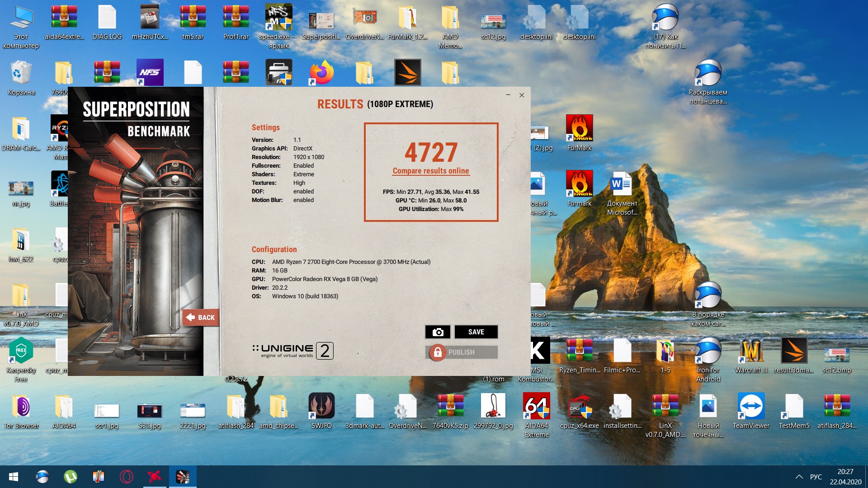Image resolution: width=868 pixels, height=488 pixels.
Task: Open the Compare results online link
Action: [430, 171]
